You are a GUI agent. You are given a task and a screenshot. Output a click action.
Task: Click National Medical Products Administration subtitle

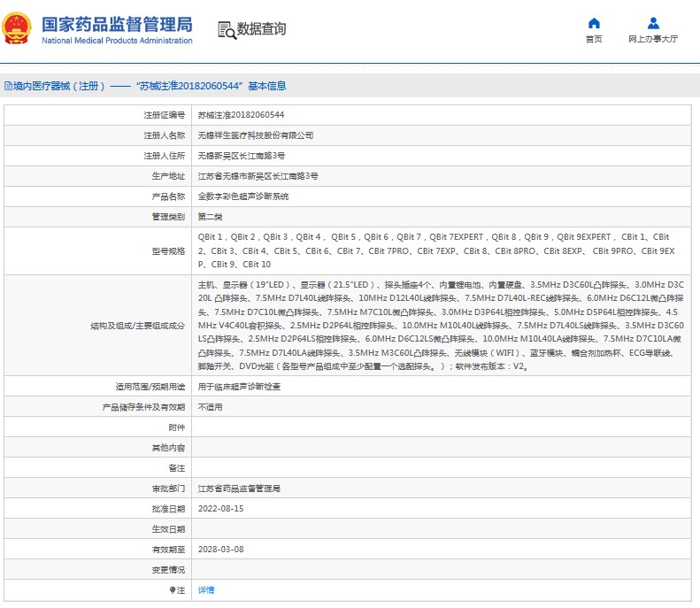coord(117,41)
